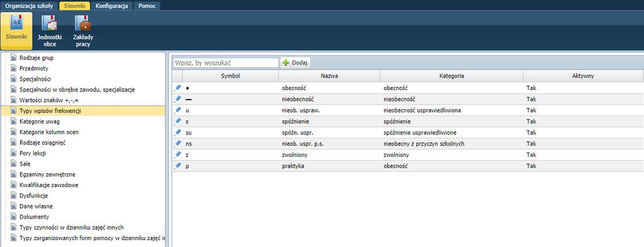Click the nieobecny z przyczyn szkolnych cell
The height and width of the screenshot is (247, 644).
(452, 144)
